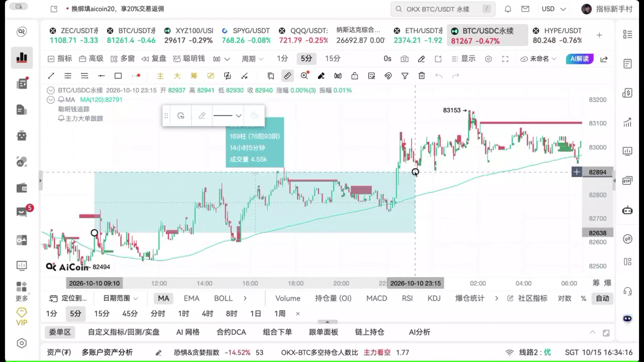
Task: Click the lock drawings icon
Action: (x=355, y=76)
